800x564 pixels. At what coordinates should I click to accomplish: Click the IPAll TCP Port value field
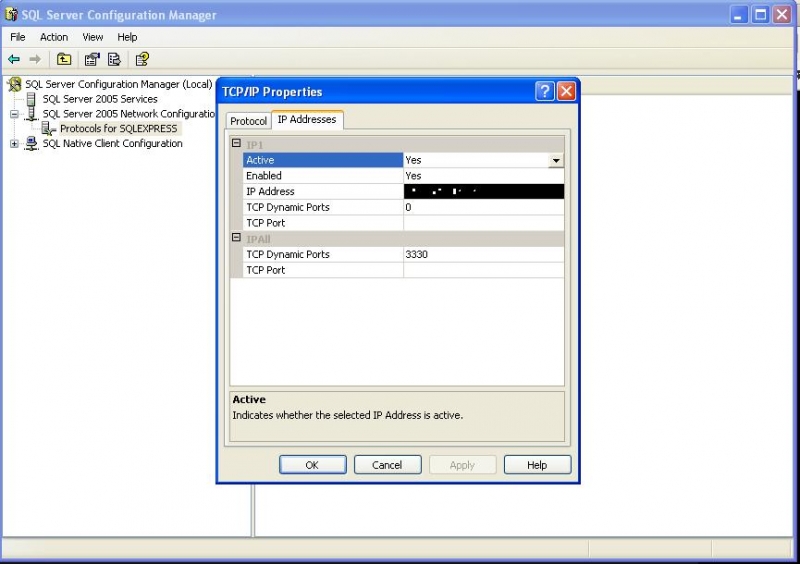point(483,270)
